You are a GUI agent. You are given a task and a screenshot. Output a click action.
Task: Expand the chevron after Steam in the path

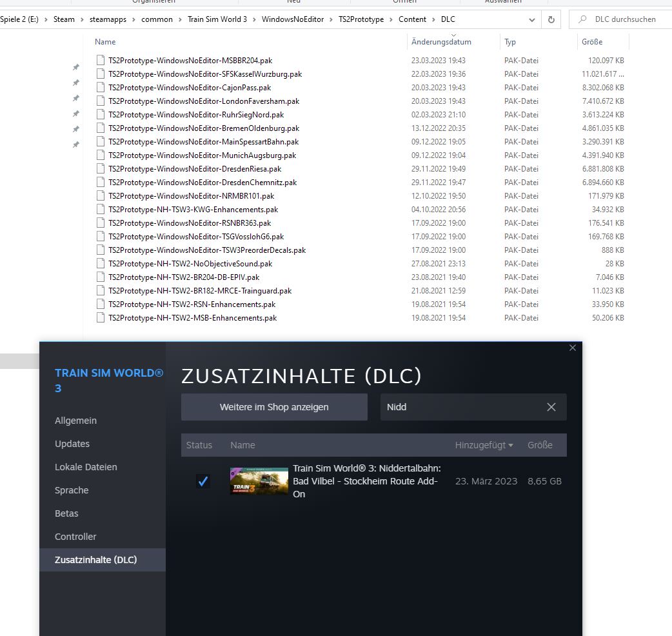click(x=82, y=19)
